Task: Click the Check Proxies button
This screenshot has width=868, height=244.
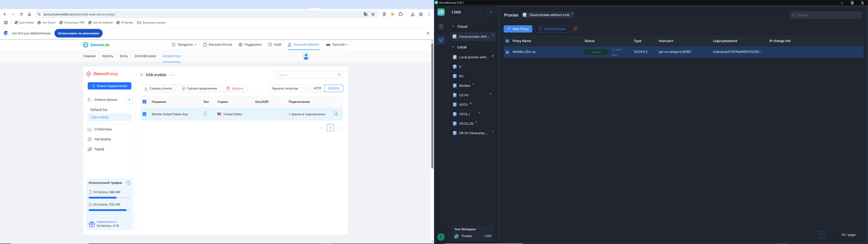Action: [552, 29]
